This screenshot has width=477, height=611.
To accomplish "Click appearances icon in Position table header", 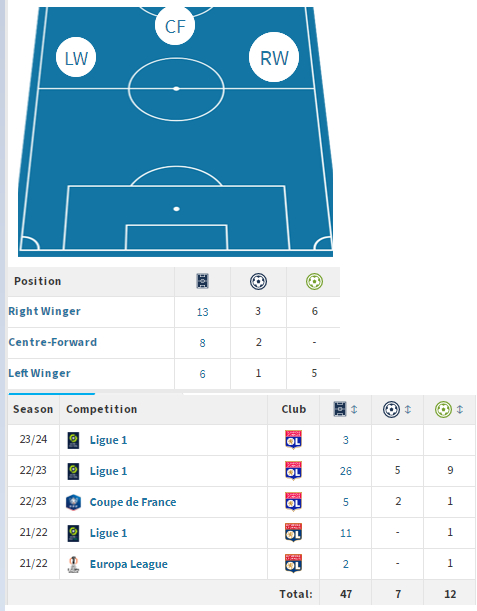I will click(202, 281).
